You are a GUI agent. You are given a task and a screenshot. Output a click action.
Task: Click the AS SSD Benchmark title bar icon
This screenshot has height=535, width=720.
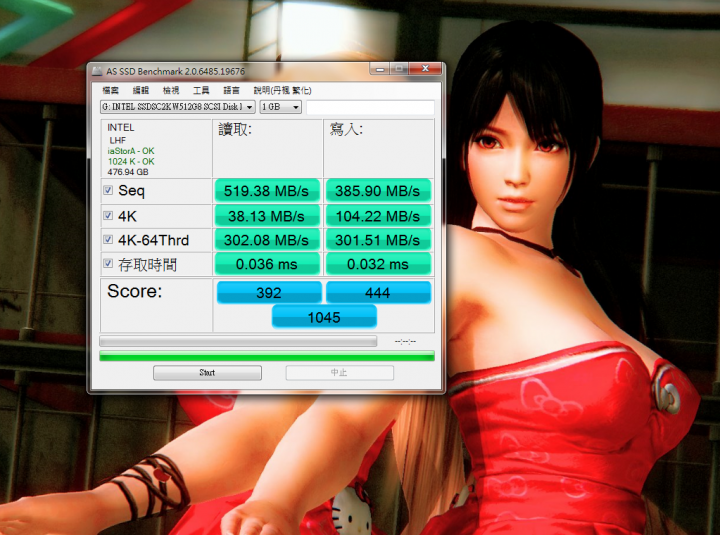tap(97, 71)
